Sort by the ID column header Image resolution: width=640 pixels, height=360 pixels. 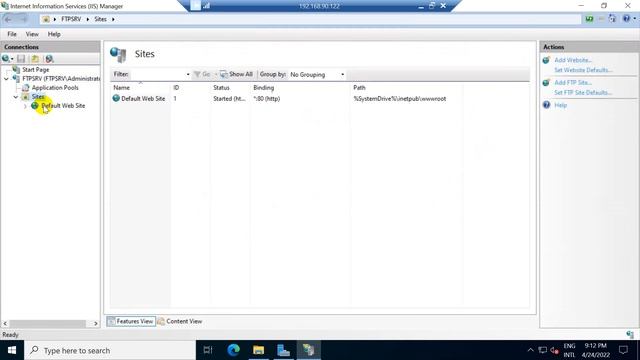coord(176,88)
